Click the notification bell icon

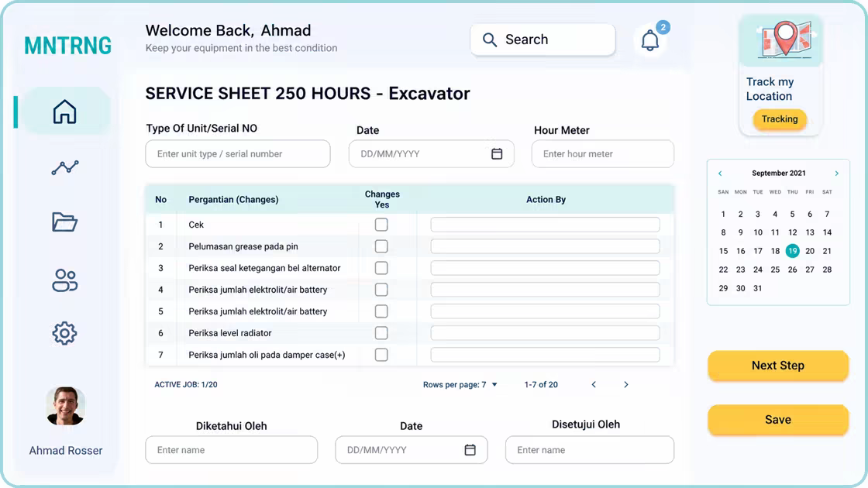tap(650, 40)
